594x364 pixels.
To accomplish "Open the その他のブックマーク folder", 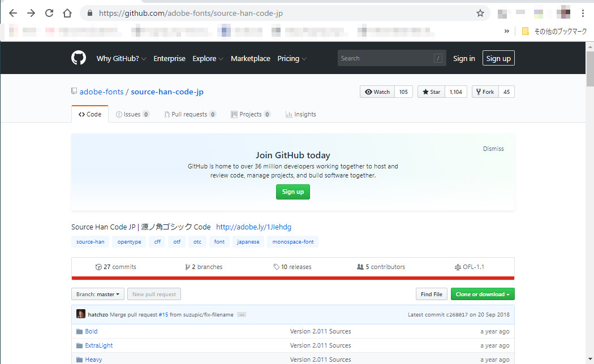I will (x=554, y=32).
